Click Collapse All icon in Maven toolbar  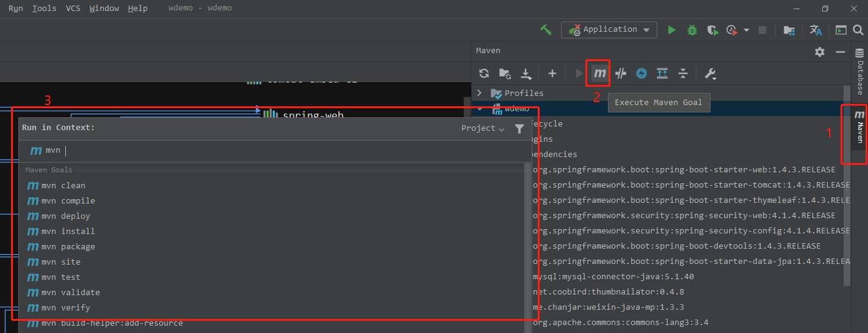click(x=683, y=73)
